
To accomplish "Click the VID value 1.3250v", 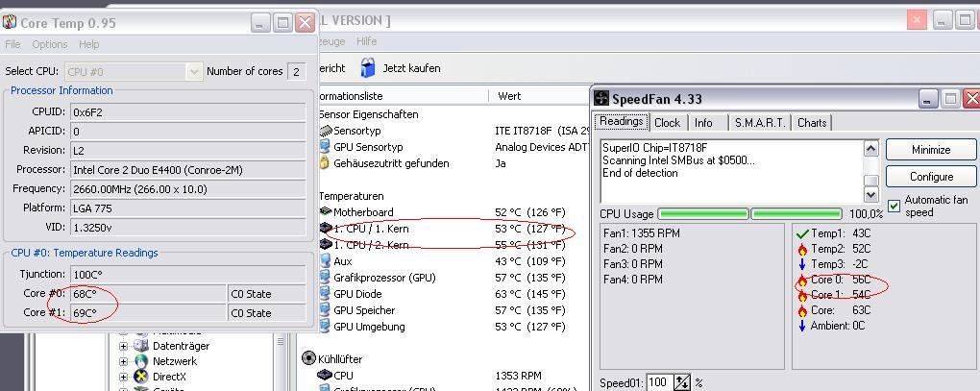I will [x=188, y=227].
